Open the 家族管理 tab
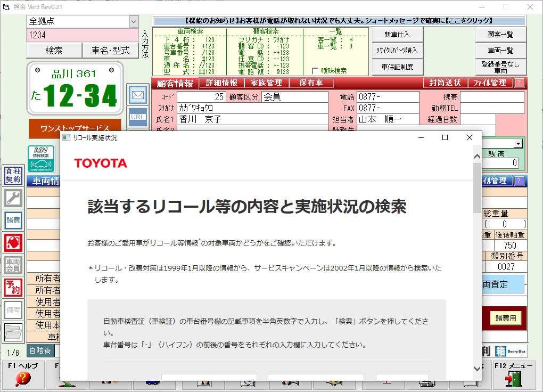 (x=266, y=83)
